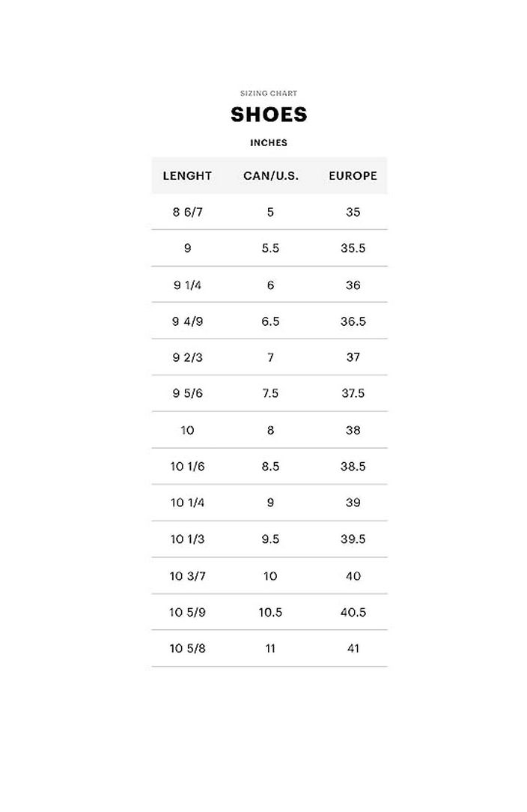This screenshot has width=527, height=812.
Task: Select CAN/U.S. size 11
Action: pyautogui.click(x=270, y=648)
